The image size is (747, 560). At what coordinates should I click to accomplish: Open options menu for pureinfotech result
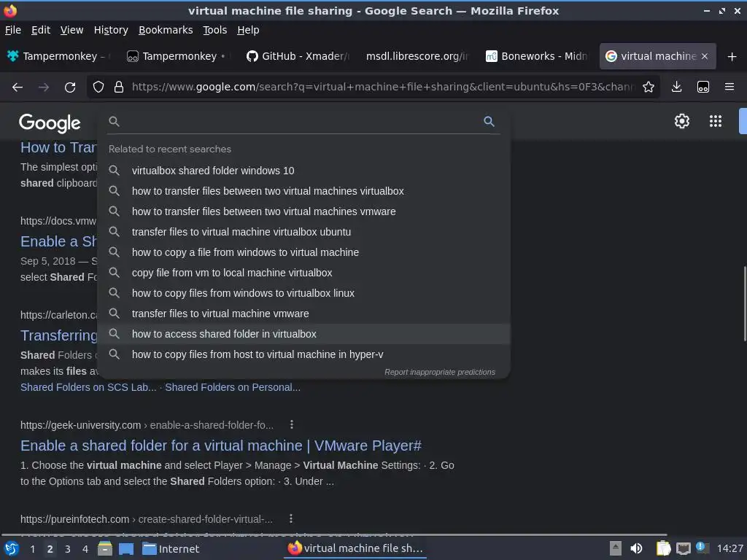(290, 518)
